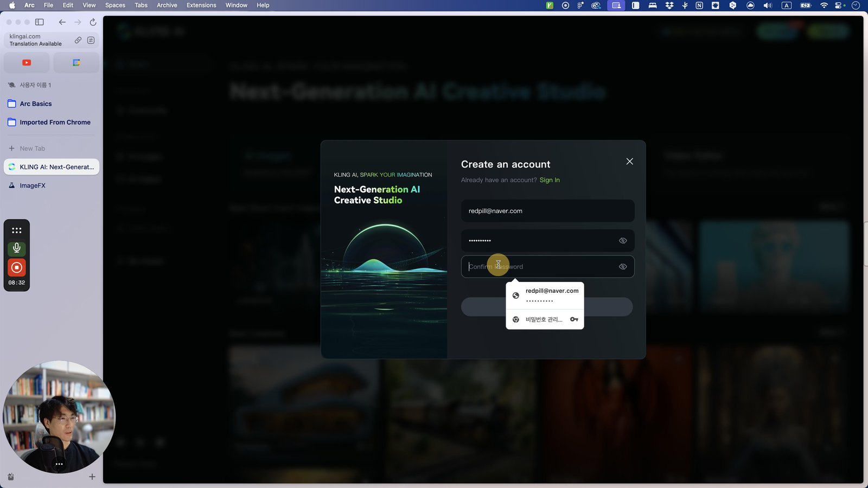Click the Sign In link

(550, 180)
